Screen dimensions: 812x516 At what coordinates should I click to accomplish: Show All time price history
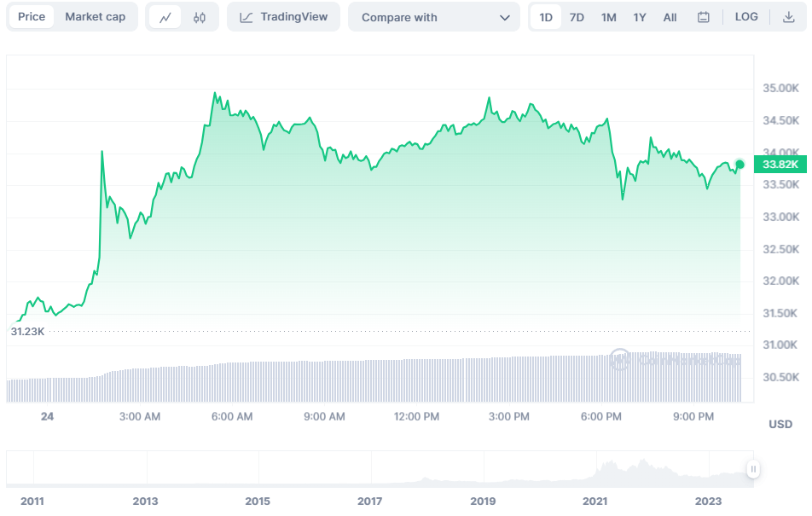(670, 17)
